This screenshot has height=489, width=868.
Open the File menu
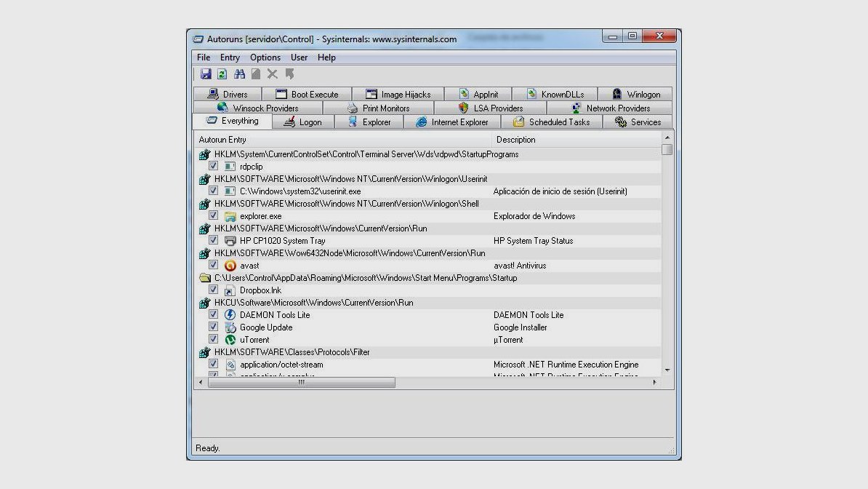(203, 57)
